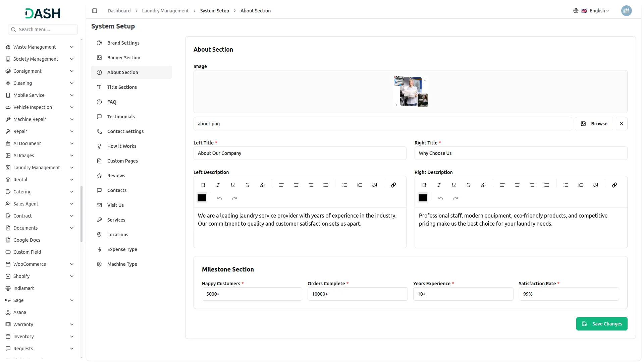Select the blockquote icon in Right Description
644x362 pixels.
coord(595,185)
